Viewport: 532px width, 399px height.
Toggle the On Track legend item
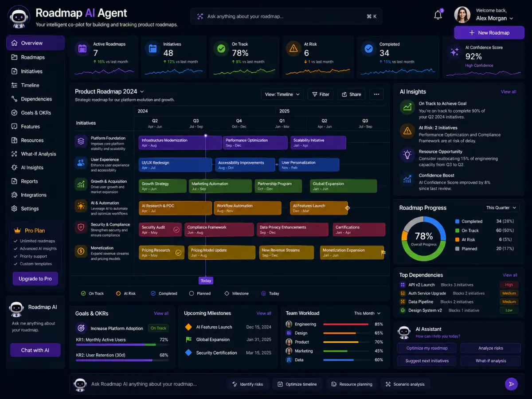pyautogui.click(x=92, y=293)
